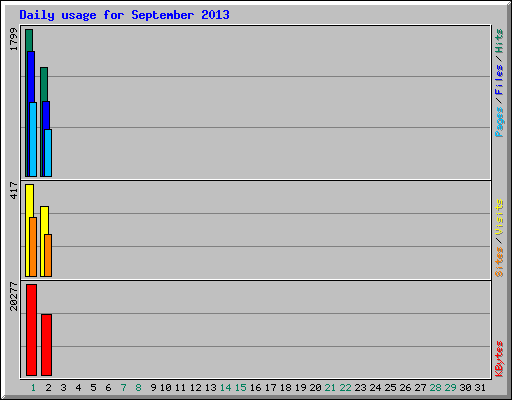
Task: Click the orange Sites bar for day 2
Action: tap(48, 255)
